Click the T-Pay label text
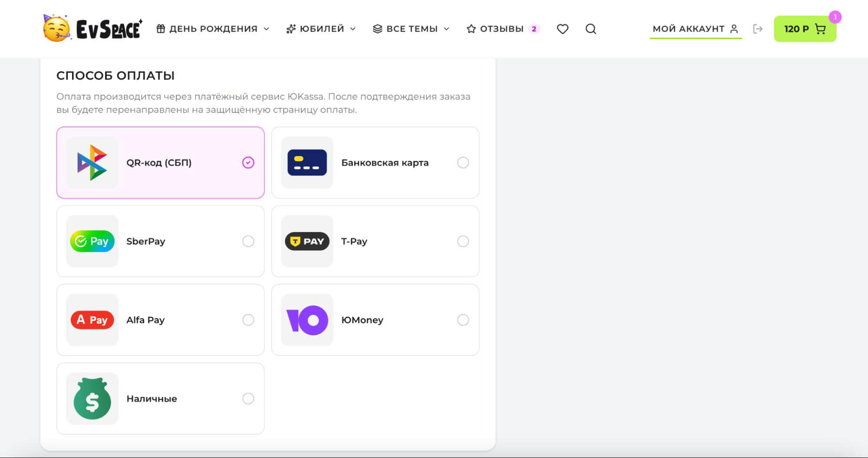This screenshot has width=868, height=458. pos(354,241)
